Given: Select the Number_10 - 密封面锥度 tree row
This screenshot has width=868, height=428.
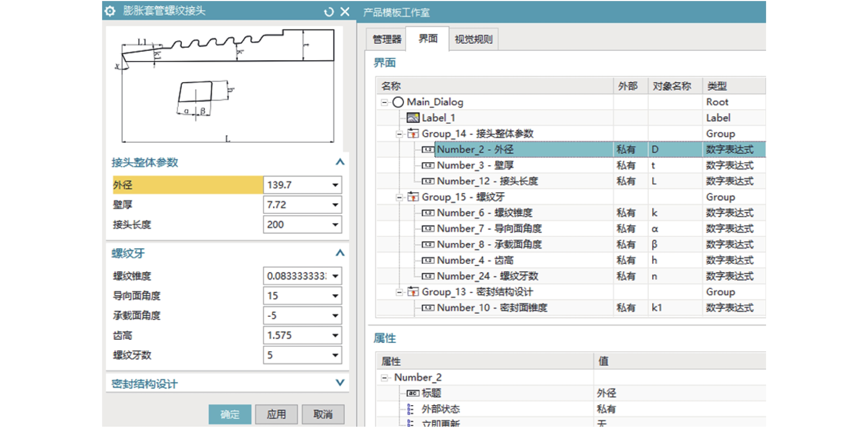Looking at the screenshot, I should point(571,308).
